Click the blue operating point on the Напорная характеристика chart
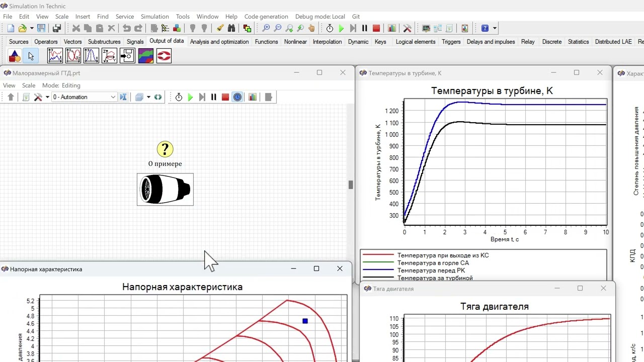 coord(305,321)
